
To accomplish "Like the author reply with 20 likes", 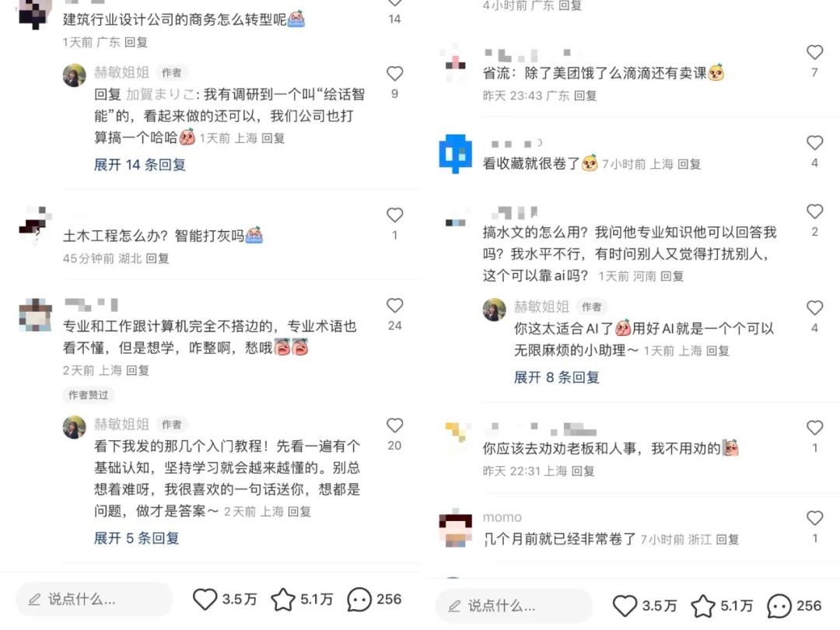I will click(x=395, y=425).
